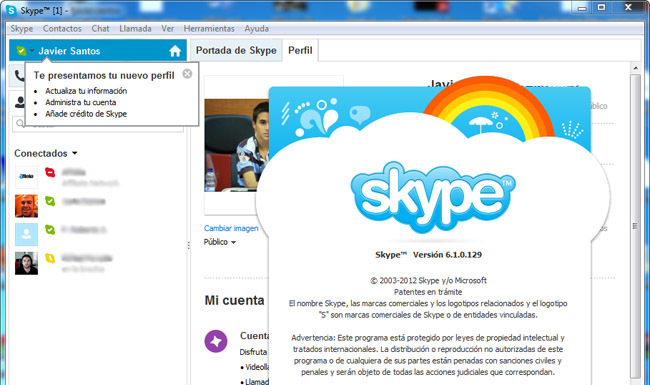This screenshot has height=385, width=650.
Task: Click 'Actualiza tu información' in the tooltip
Action: [x=86, y=91]
